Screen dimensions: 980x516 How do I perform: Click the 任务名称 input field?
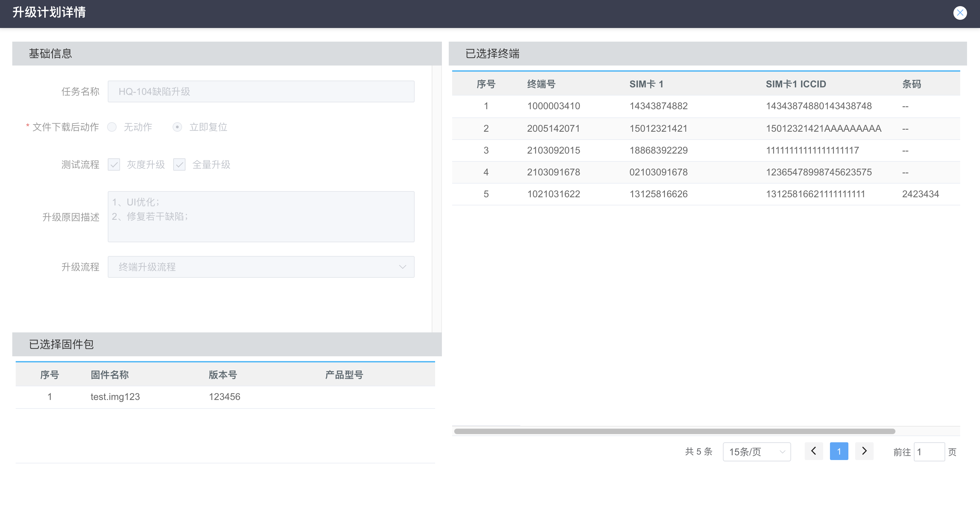[x=261, y=91]
